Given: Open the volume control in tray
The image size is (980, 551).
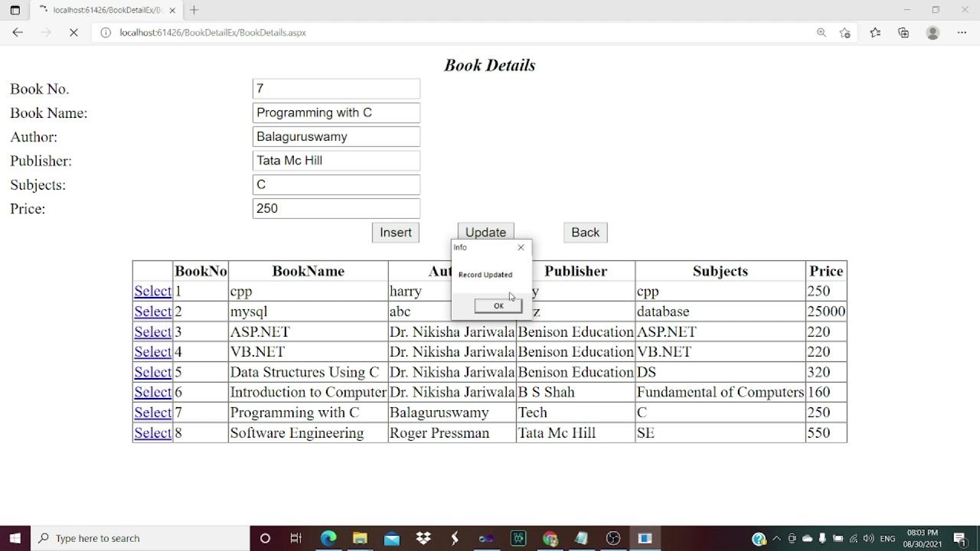Looking at the screenshot, I should 867,538.
